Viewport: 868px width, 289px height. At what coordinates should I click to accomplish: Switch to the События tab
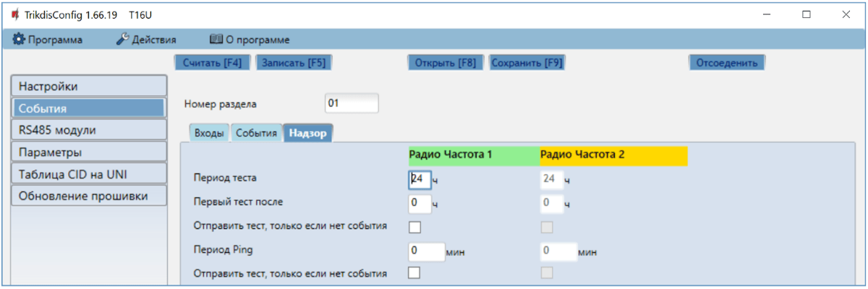(256, 133)
